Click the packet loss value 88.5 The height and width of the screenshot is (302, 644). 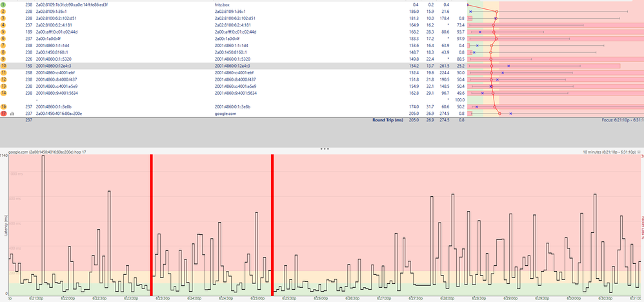(x=460, y=59)
